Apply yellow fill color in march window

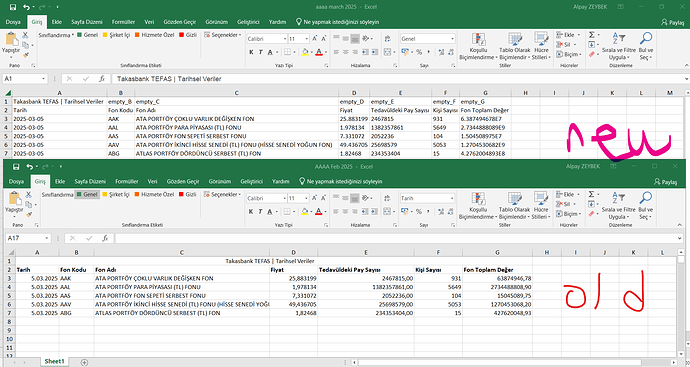tap(305, 52)
